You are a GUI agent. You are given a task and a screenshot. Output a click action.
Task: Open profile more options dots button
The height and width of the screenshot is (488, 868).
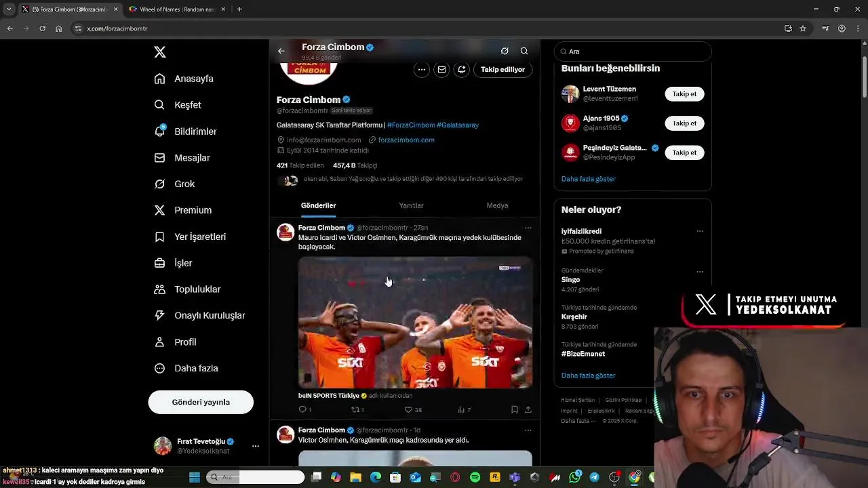(x=422, y=69)
